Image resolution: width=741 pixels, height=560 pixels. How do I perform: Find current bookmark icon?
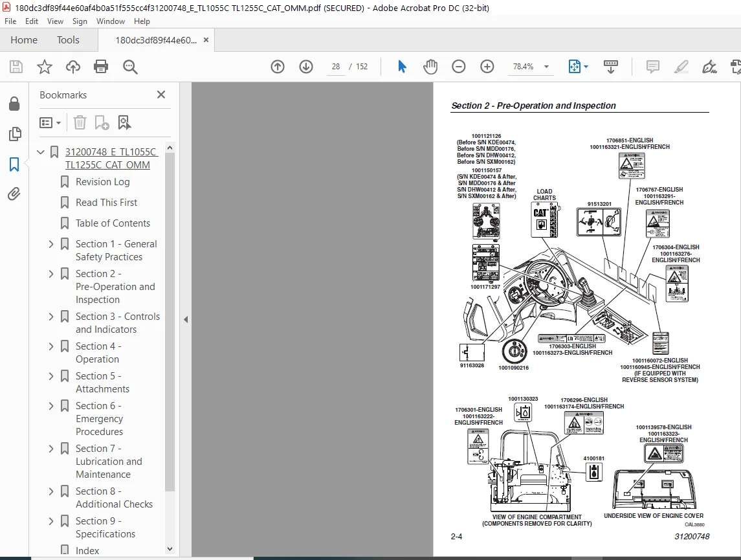tap(124, 123)
